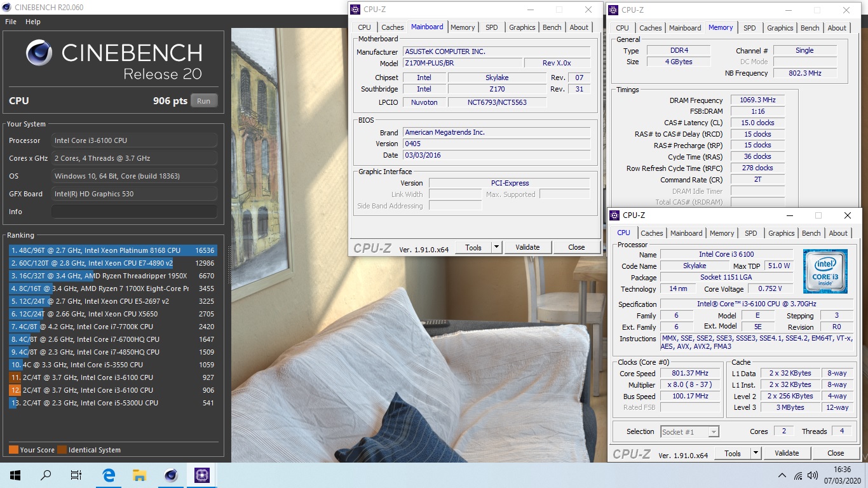Open Caches tab in mainboard CPU-Z window
Image resolution: width=868 pixels, height=488 pixels.
click(x=392, y=27)
